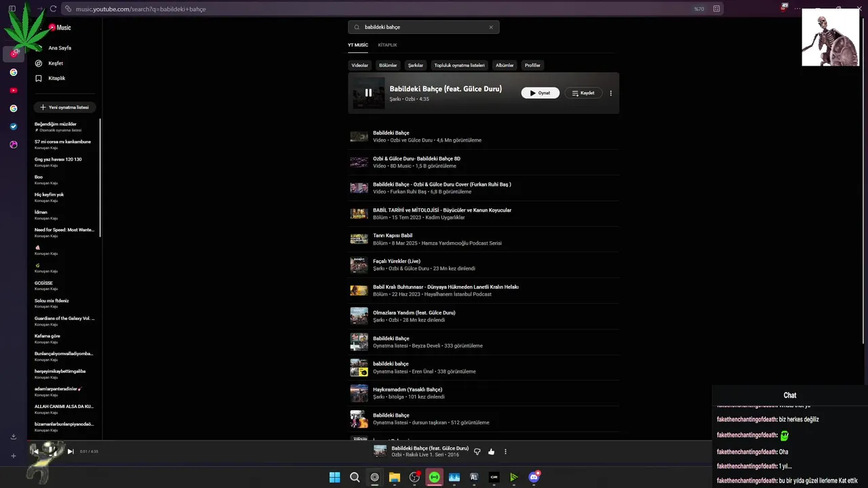Image resolution: width=868 pixels, height=488 pixels.
Task: Switch to the KİTAPLIK tab
Action: (x=387, y=45)
